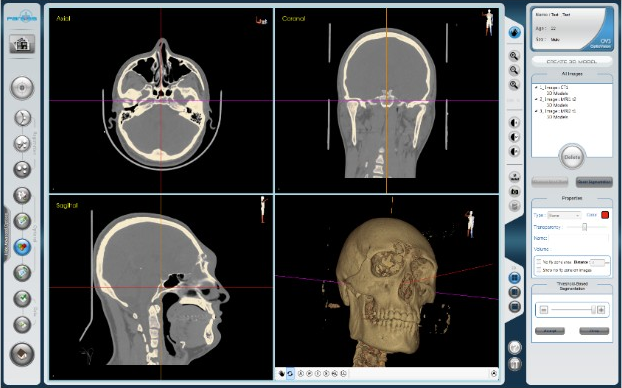The width and height of the screenshot is (622, 388).
Task: Open the red Color swatch
Action: 605,215
